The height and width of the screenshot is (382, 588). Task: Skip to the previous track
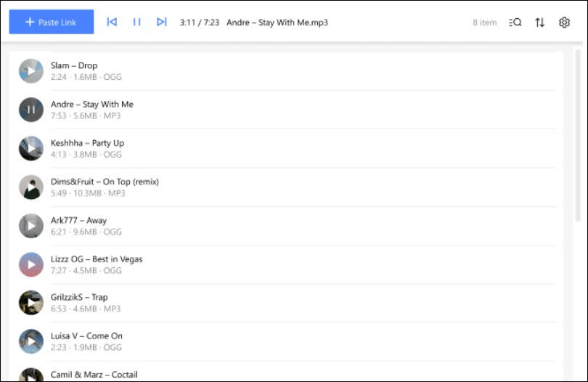coord(112,22)
